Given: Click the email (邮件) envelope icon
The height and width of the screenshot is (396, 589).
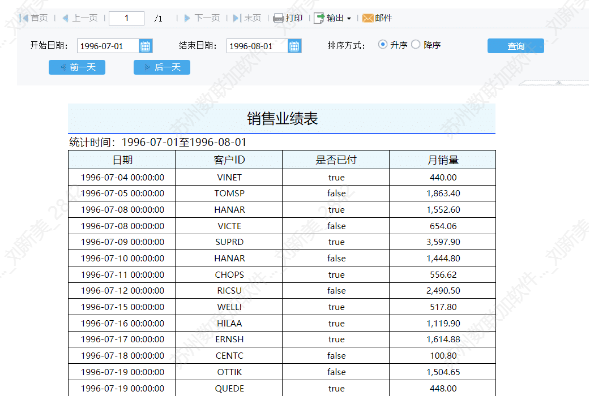Looking at the screenshot, I should click(x=367, y=18).
